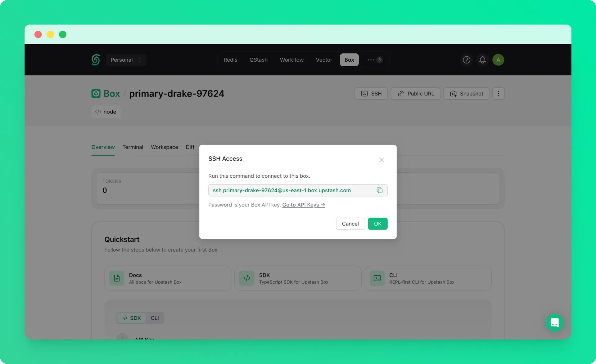Click the box name primary-drake-97624
The width and height of the screenshot is (596, 364).
pos(177,93)
